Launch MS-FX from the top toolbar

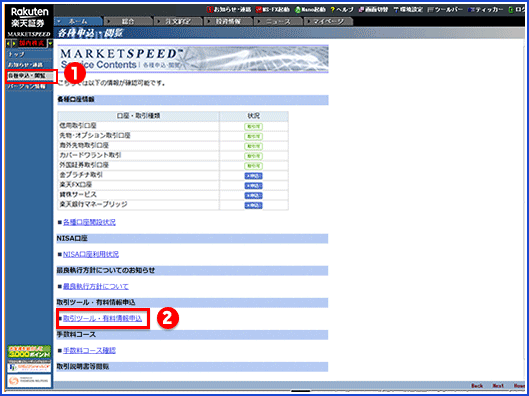pyautogui.click(x=273, y=9)
